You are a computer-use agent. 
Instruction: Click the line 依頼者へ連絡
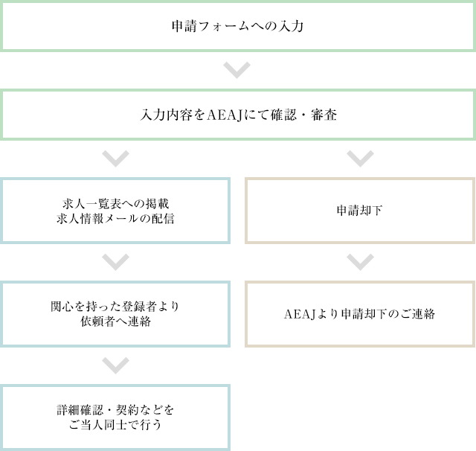(115, 322)
